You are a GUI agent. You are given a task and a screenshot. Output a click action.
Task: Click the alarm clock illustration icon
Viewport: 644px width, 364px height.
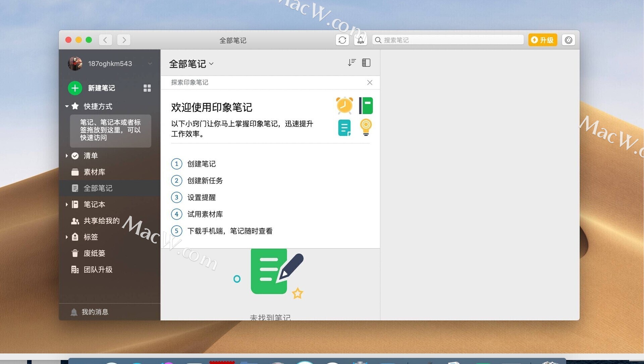[x=344, y=105]
